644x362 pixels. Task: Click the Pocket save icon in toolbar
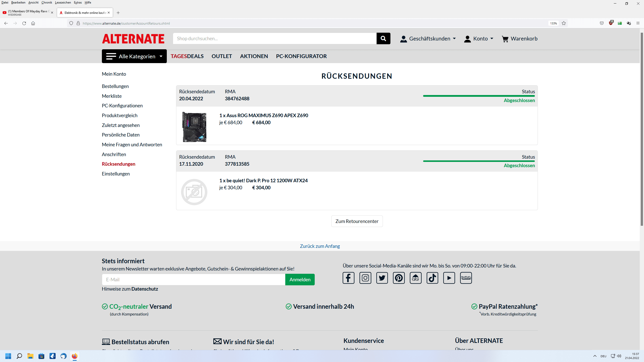(x=602, y=23)
